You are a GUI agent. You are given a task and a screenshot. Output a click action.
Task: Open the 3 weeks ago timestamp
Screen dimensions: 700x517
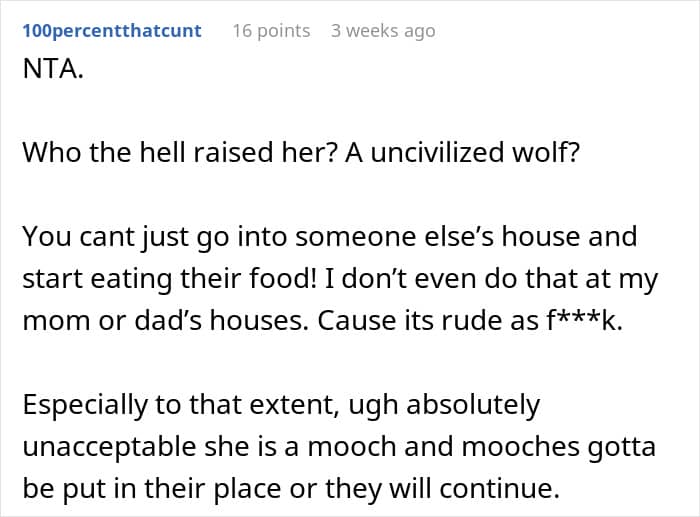click(383, 31)
